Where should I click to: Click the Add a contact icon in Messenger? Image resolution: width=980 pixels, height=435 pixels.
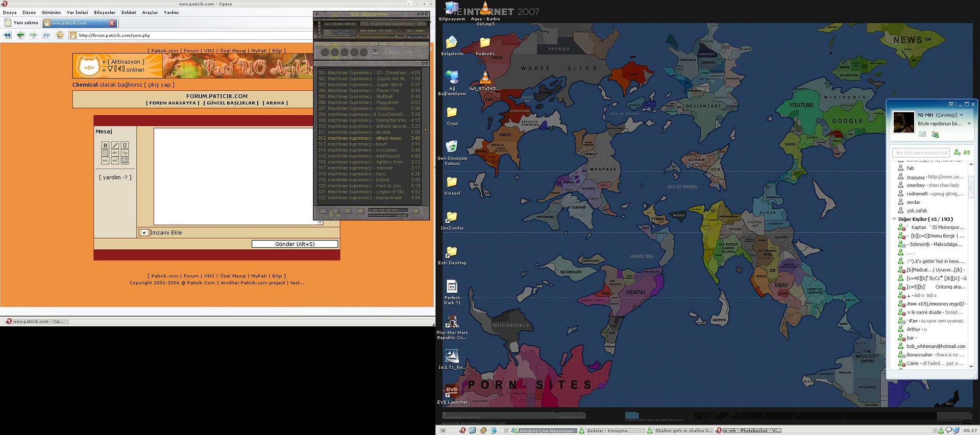click(957, 152)
